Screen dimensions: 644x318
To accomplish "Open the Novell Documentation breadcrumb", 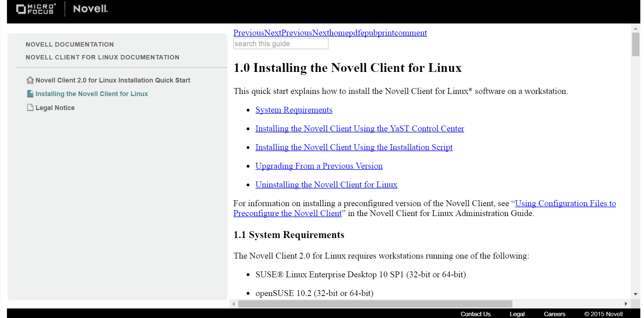I will click(70, 44).
